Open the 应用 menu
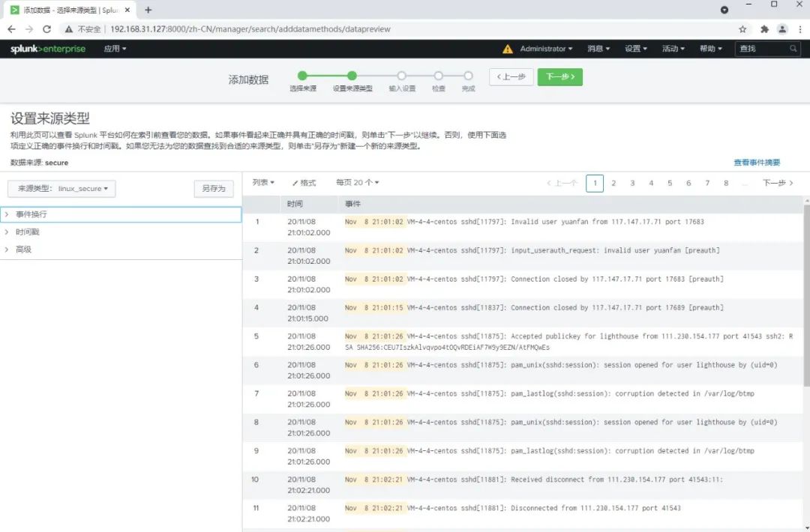 115,49
